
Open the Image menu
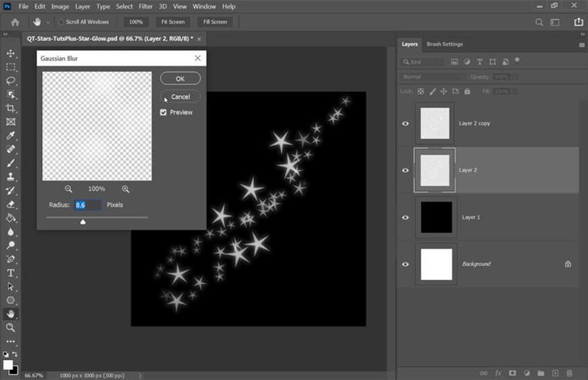coord(60,6)
